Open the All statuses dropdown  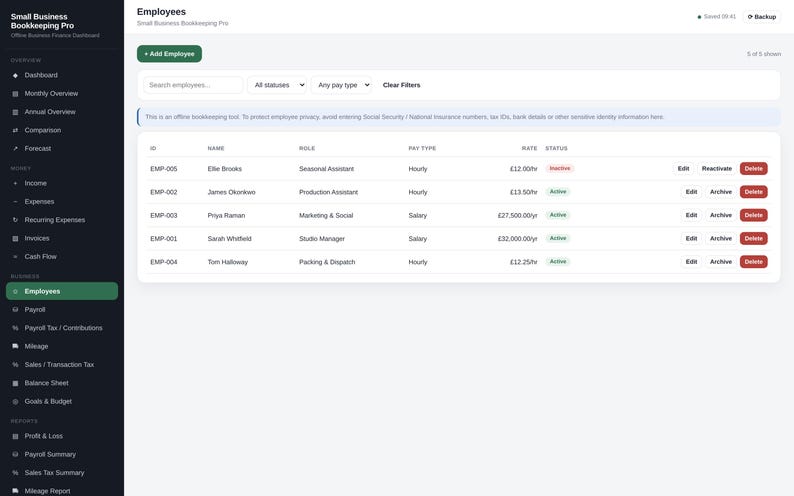pos(277,85)
